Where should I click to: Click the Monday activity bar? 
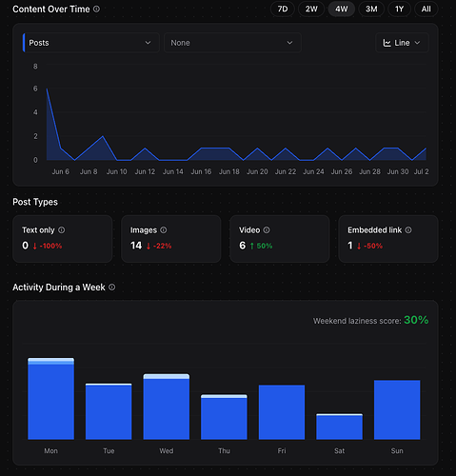click(50, 399)
